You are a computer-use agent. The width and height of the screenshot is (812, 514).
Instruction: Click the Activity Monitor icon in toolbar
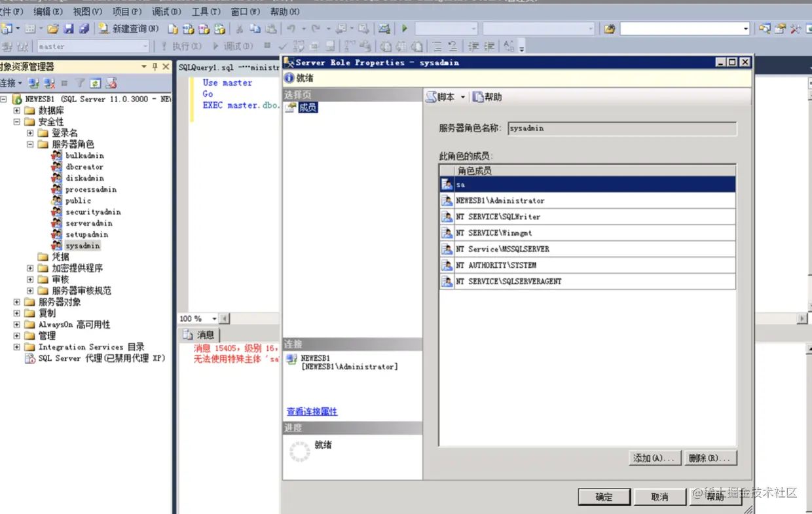pos(384,29)
